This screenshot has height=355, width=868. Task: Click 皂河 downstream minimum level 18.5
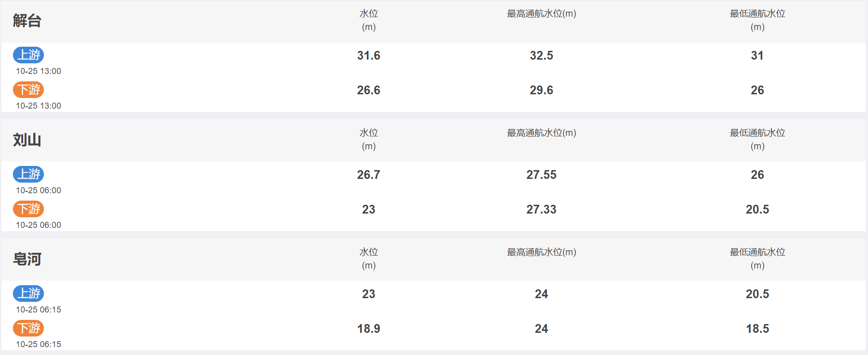click(x=758, y=329)
